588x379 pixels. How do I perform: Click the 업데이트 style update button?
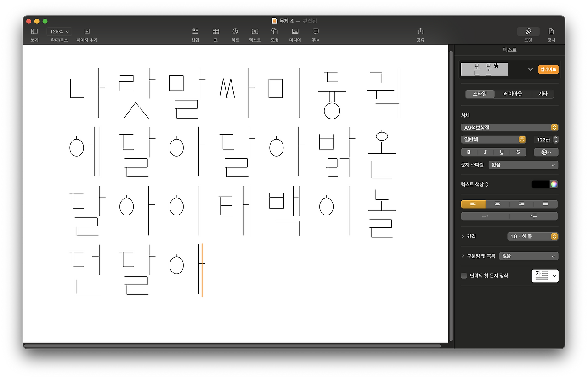coord(549,69)
